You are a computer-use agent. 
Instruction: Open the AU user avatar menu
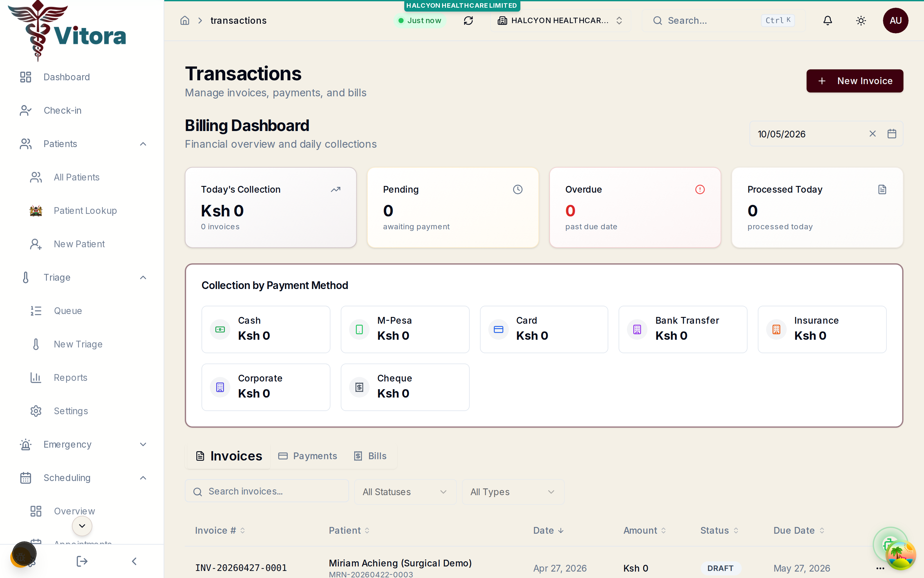coord(895,21)
